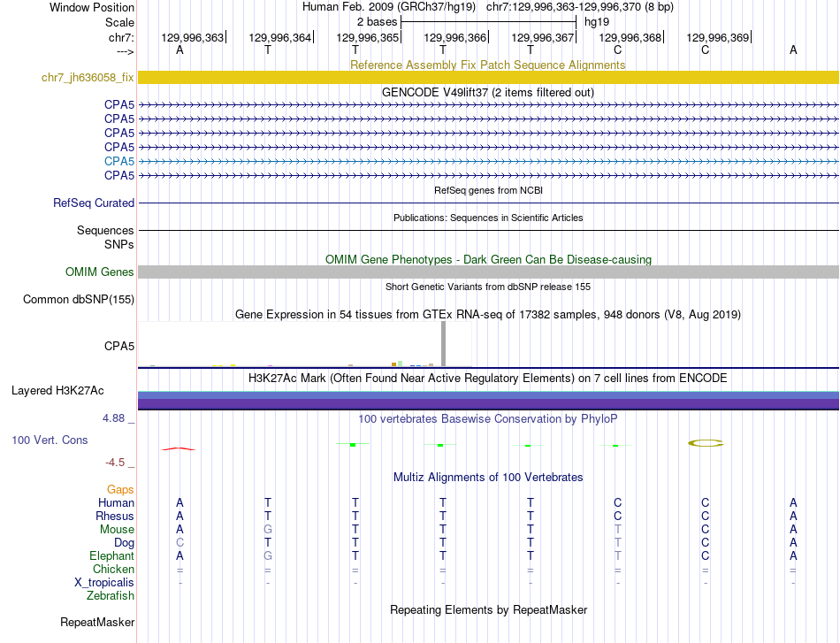Image resolution: width=840 pixels, height=643 pixels.
Task: Click the Sequences track label
Action: click(x=105, y=231)
